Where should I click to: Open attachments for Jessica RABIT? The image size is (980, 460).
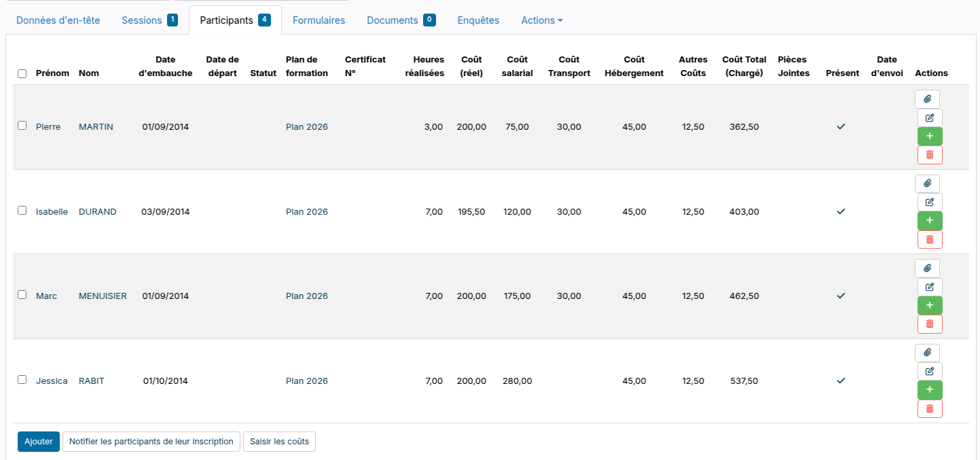point(927,353)
